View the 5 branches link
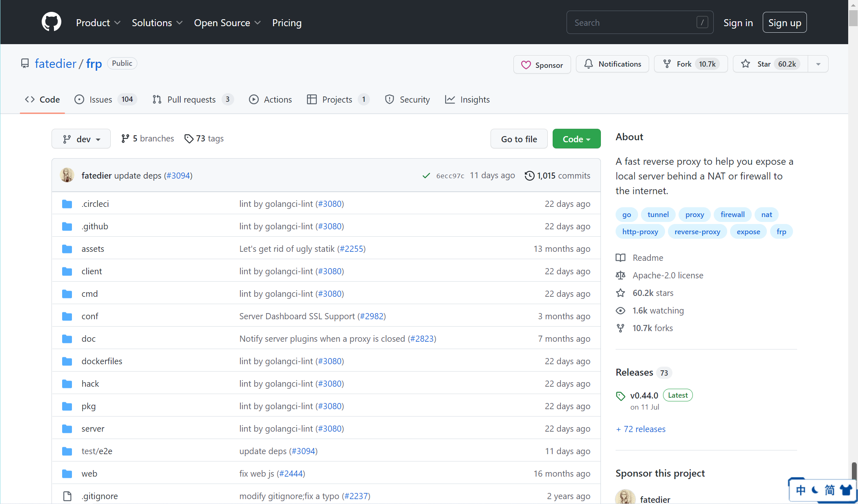 tap(148, 139)
